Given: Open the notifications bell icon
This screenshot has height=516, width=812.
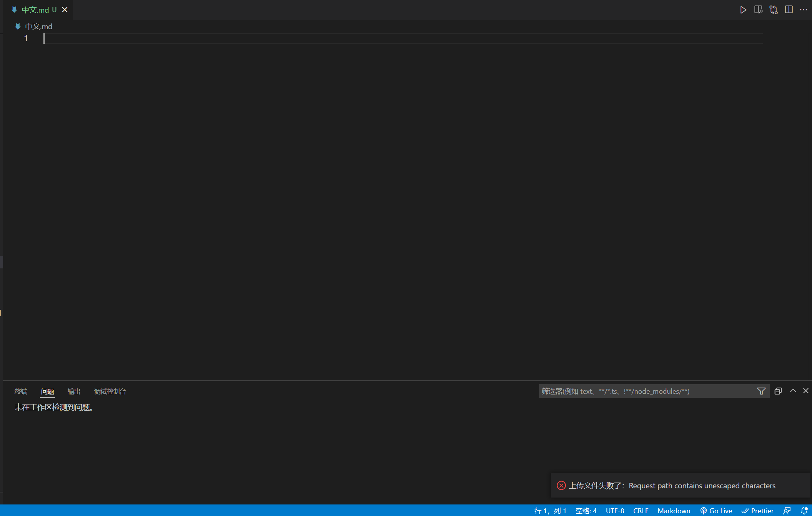Looking at the screenshot, I should pos(804,511).
